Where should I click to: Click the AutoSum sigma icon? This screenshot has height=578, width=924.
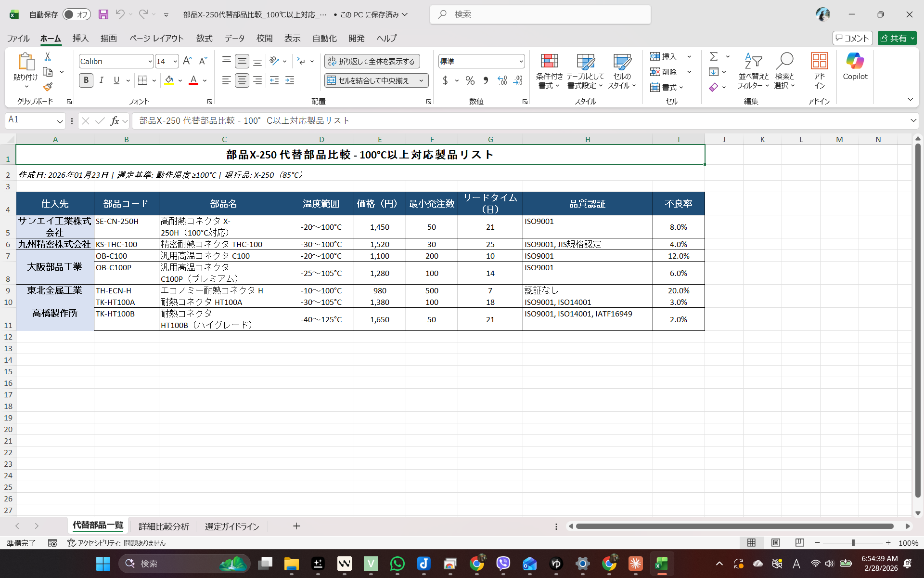(x=714, y=57)
